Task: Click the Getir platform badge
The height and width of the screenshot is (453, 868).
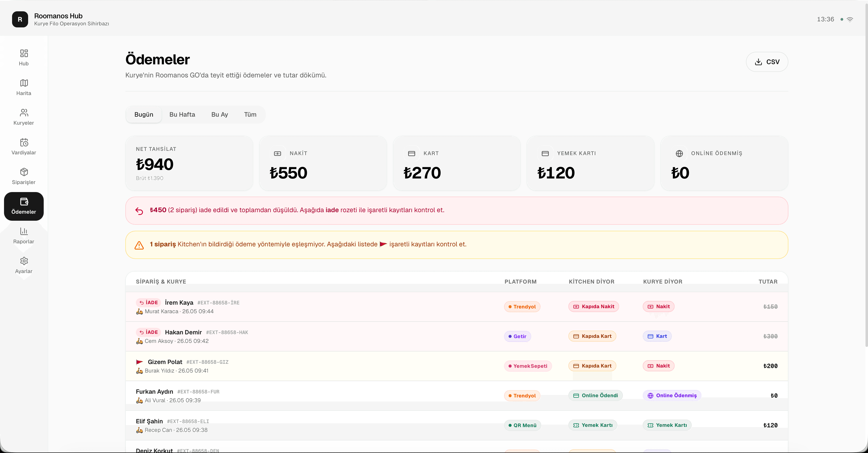Action: pos(517,336)
